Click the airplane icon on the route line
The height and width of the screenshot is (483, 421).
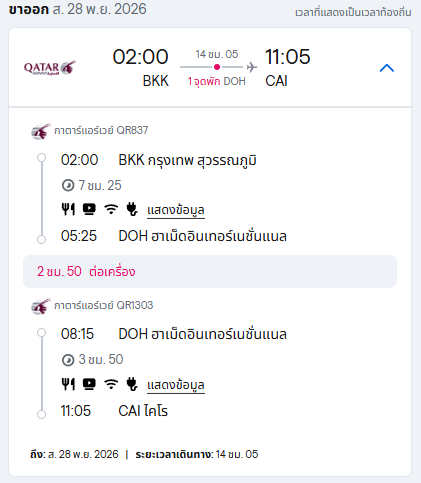point(252,67)
